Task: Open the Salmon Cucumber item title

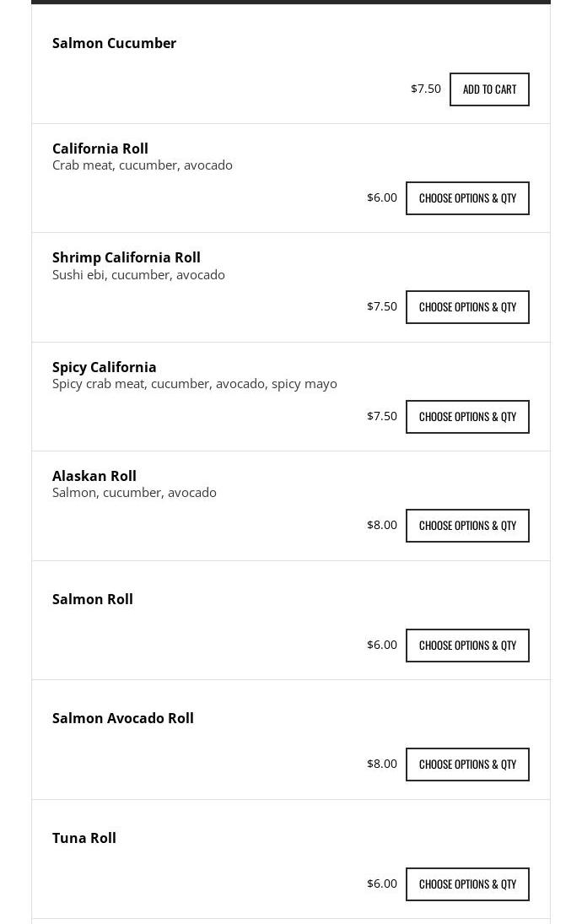Action: [114, 43]
